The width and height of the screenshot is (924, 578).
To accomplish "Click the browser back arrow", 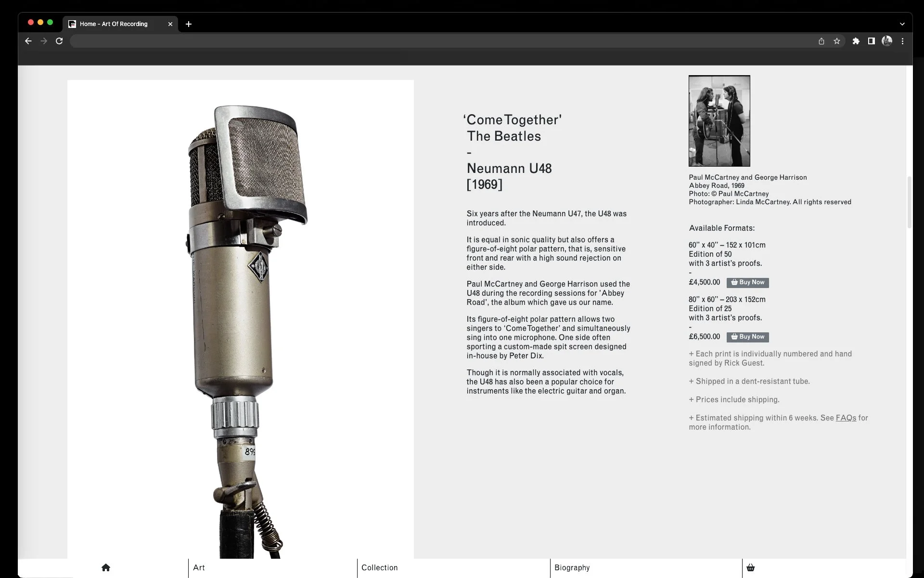I will coord(28,41).
